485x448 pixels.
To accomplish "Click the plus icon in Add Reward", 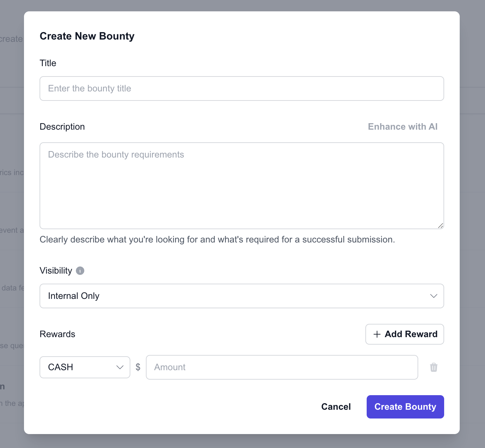I will point(377,334).
